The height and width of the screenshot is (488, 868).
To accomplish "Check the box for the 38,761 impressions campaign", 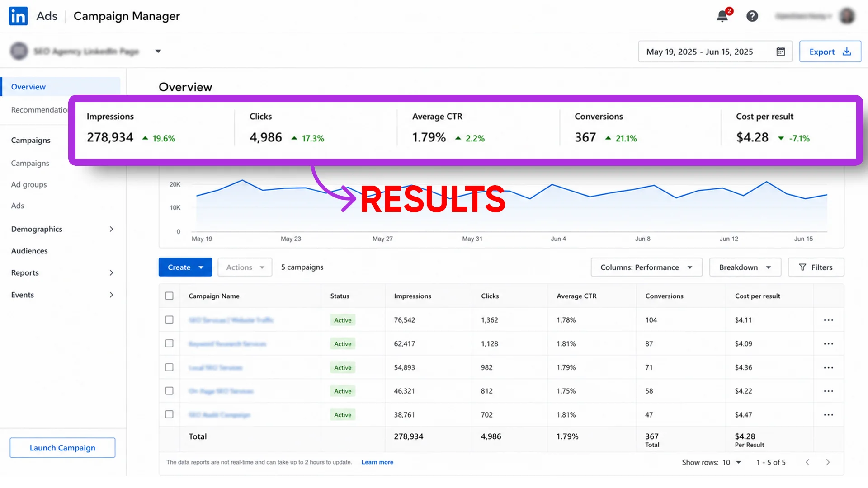I will 169,414.
